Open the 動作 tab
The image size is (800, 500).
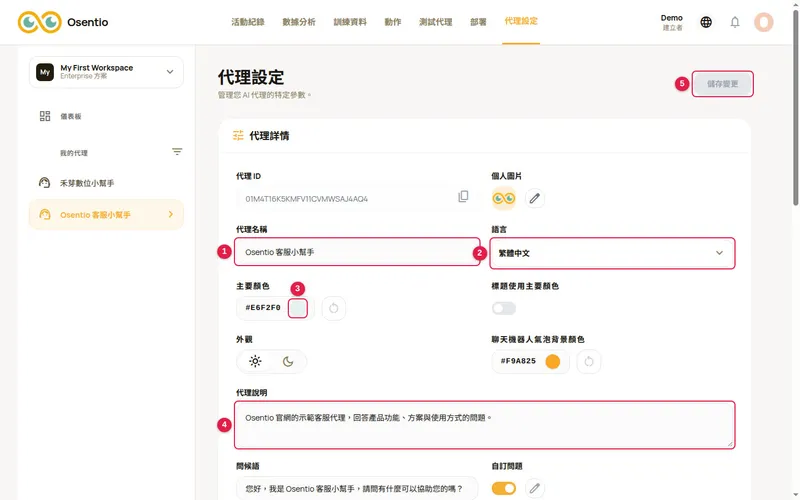click(x=393, y=22)
